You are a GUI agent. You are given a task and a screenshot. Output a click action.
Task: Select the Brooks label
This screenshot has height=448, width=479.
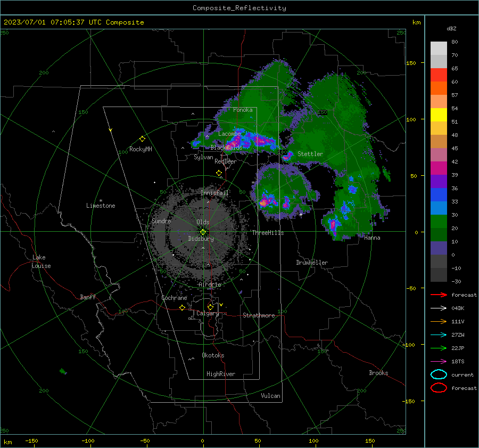378,373
